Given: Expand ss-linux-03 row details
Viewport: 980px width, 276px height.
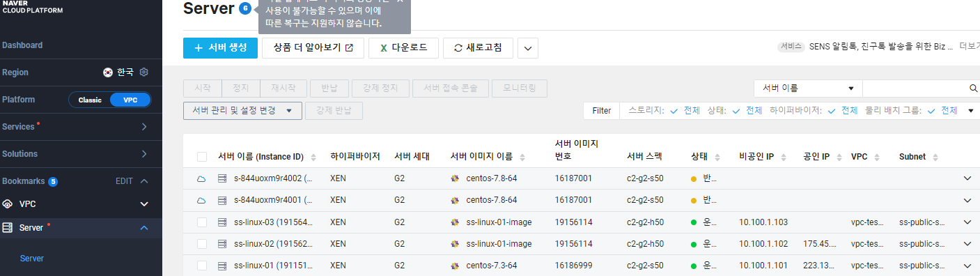Looking at the screenshot, I should pos(967,222).
